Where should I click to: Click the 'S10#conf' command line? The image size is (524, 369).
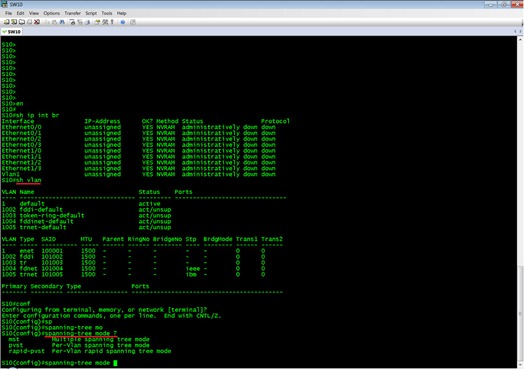point(16,304)
